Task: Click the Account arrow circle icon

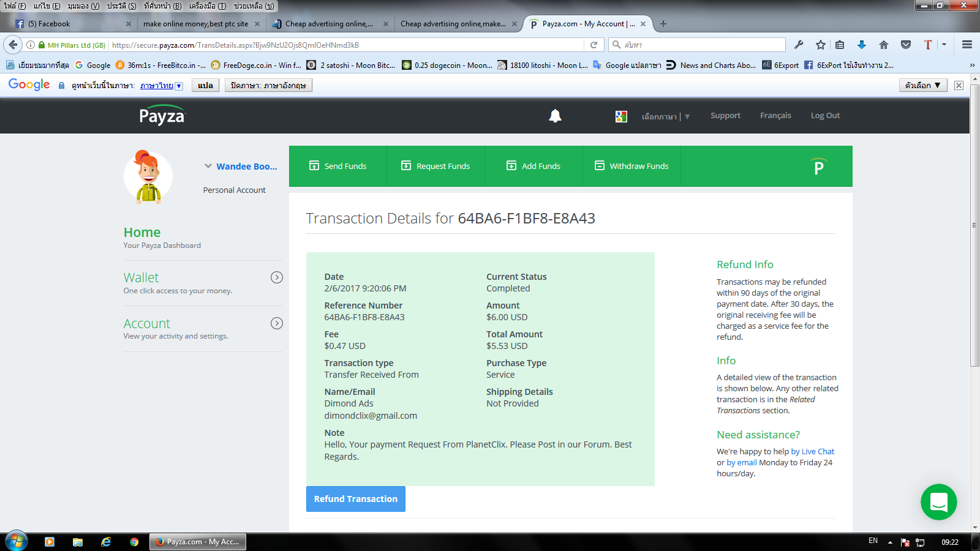Action: coord(277,323)
